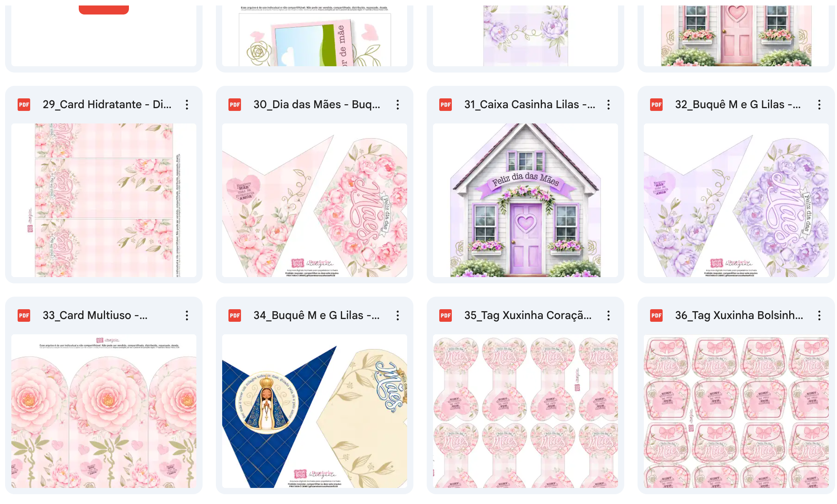
Task: Click PDF icon of 33_Card Multiuso file
Action: (24, 315)
